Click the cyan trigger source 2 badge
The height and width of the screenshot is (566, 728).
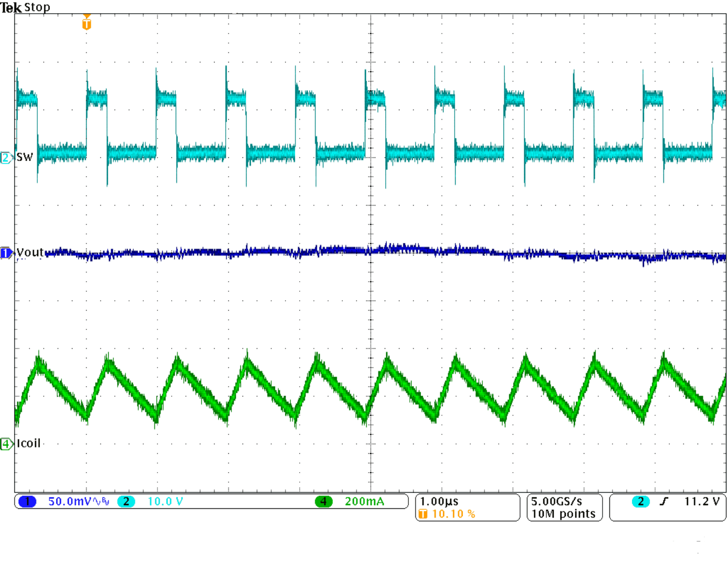(640, 501)
